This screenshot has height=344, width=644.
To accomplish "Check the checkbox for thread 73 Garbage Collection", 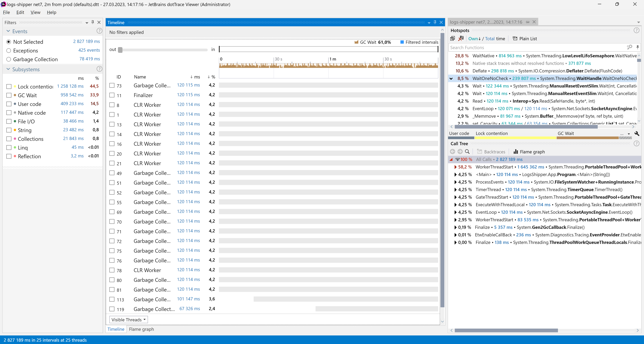I will pos(112,85).
